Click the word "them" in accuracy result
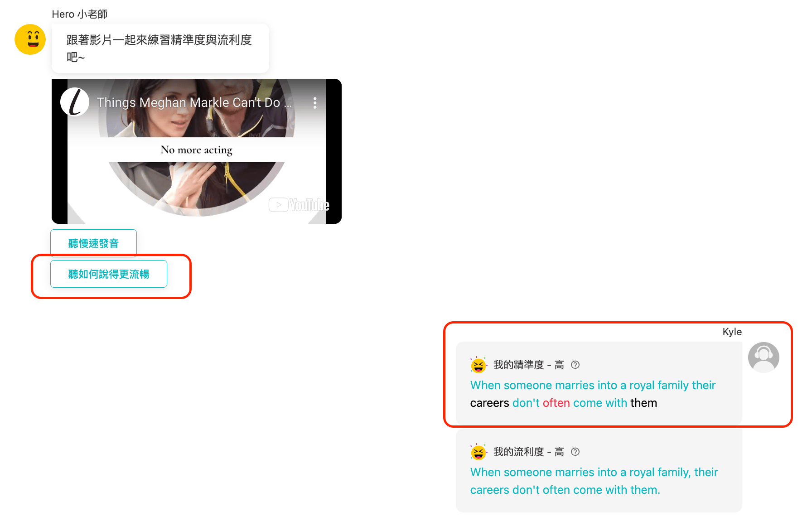This screenshot has width=812, height=531. pyautogui.click(x=643, y=403)
